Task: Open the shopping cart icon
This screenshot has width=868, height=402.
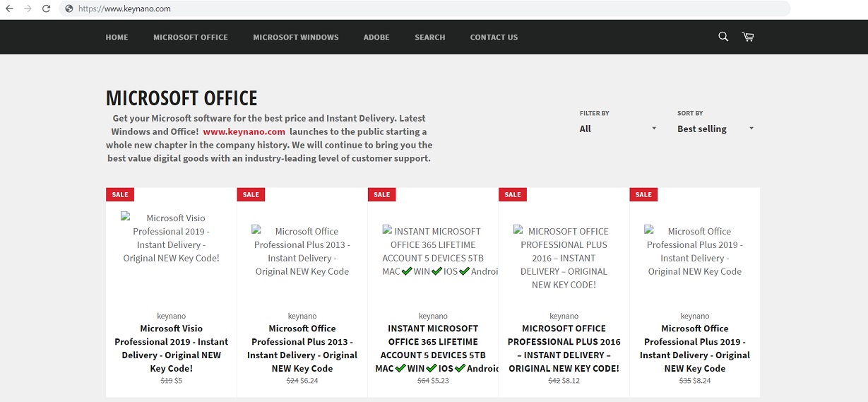Action: pos(748,37)
